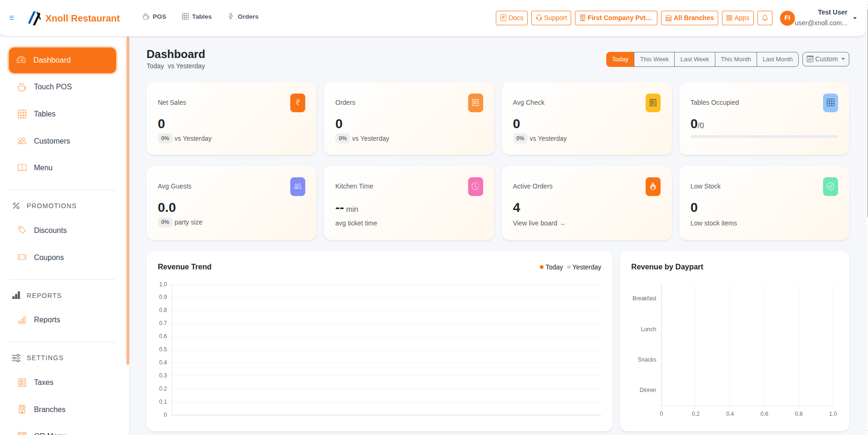868x435 pixels.
Task: Click the Reports bar chart icon
Action: pos(22,320)
